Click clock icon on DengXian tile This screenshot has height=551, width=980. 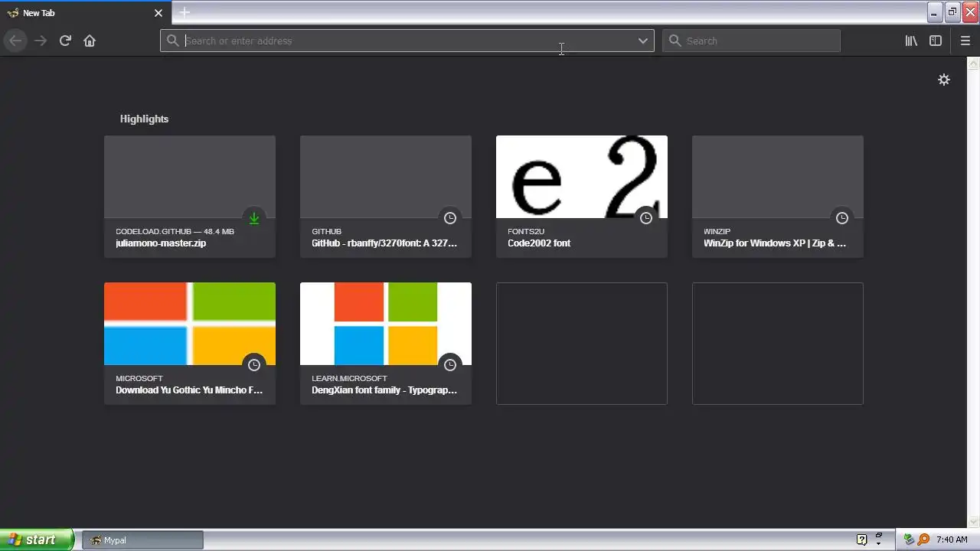(450, 365)
